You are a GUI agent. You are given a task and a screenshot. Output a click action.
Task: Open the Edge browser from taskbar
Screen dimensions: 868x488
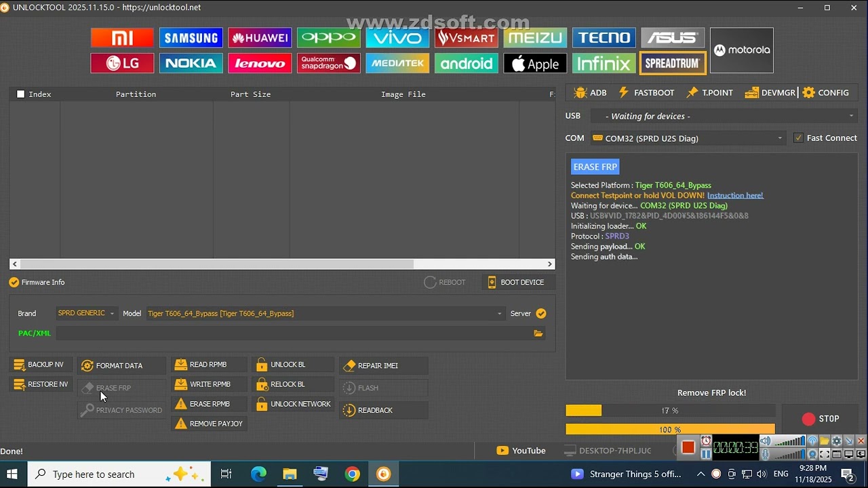tap(258, 474)
